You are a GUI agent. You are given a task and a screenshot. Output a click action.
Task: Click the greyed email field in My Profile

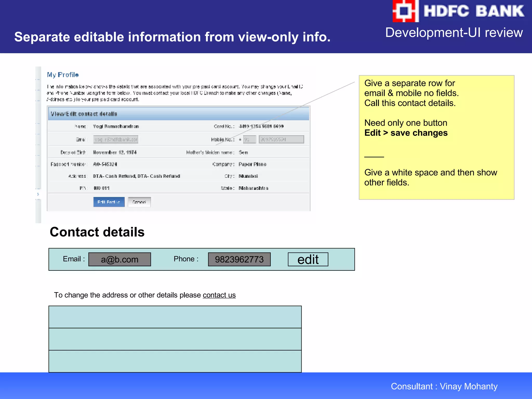click(116, 139)
